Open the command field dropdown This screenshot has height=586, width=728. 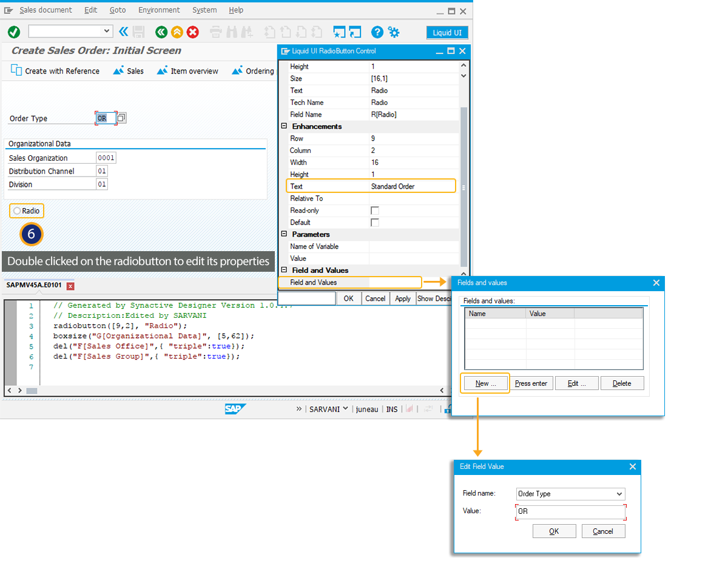tap(107, 31)
